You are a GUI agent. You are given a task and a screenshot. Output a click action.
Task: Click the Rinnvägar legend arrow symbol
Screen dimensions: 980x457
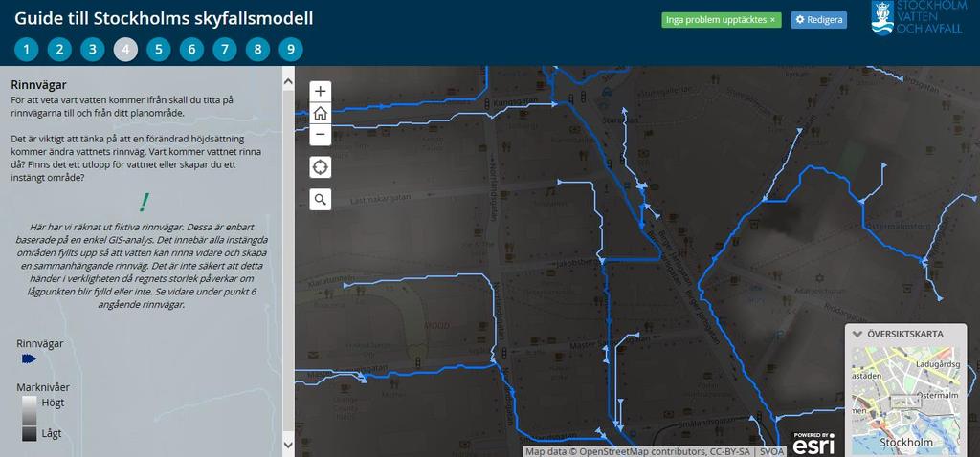click(x=30, y=359)
